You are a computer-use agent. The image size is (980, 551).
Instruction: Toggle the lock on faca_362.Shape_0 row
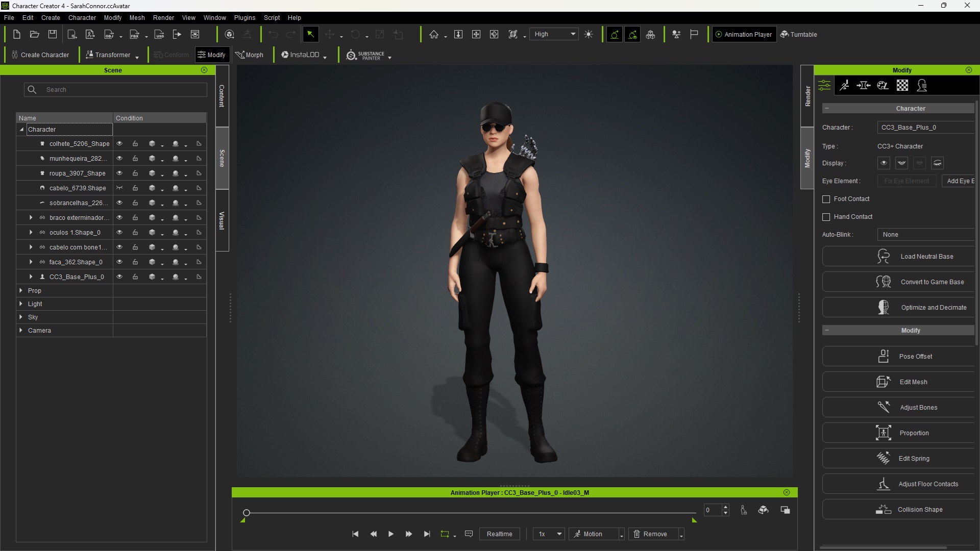135,262
